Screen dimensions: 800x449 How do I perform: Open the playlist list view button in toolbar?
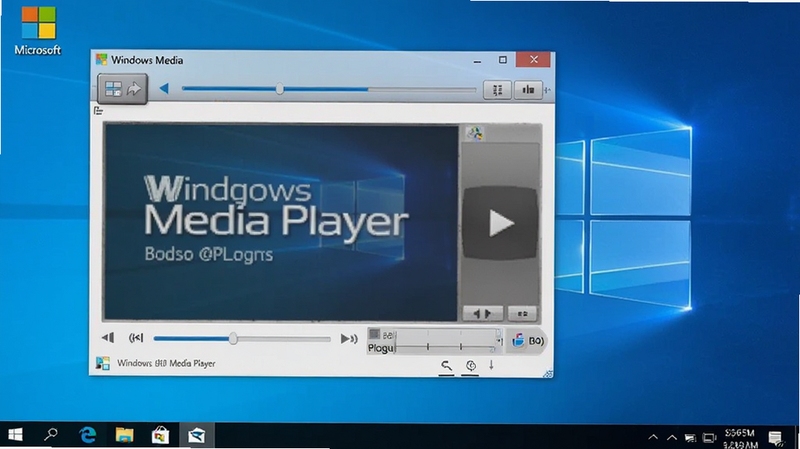[497, 90]
